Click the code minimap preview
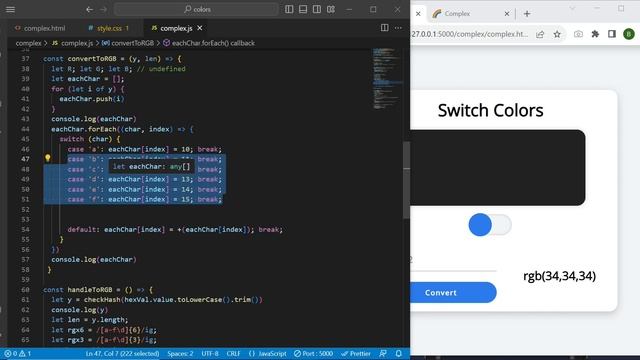The height and width of the screenshot is (360, 640). (x=386, y=78)
